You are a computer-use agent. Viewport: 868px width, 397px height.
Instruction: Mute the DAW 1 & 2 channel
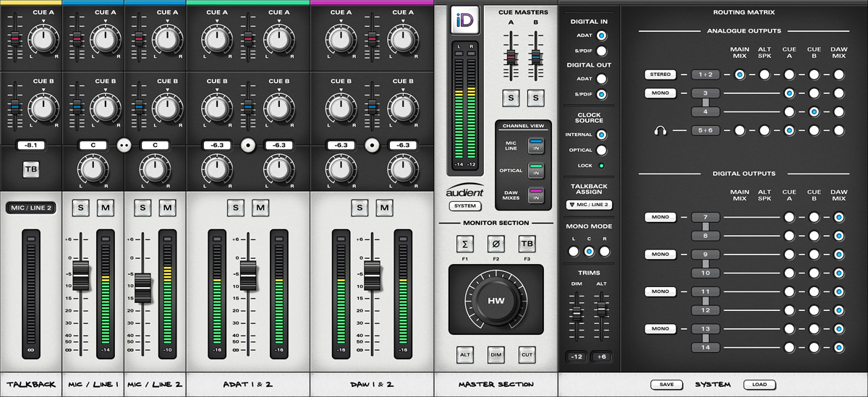385,208
